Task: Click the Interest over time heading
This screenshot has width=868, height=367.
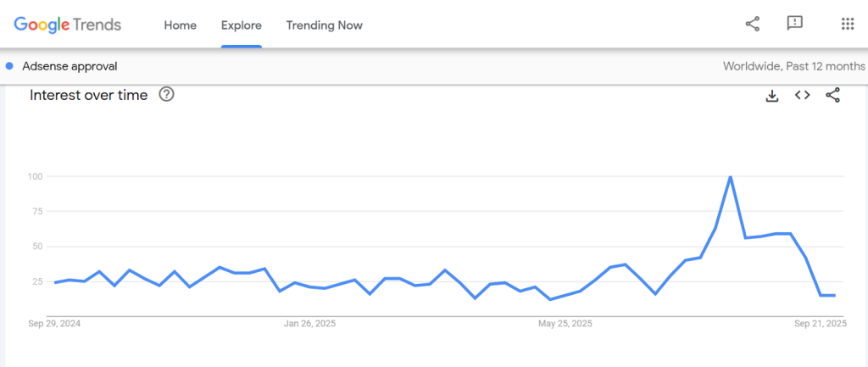Action: (x=88, y=95)
